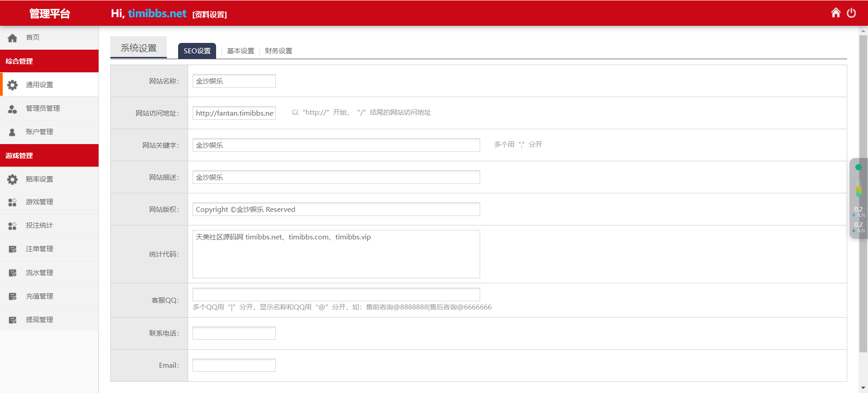Click the home icon in top-right header
This screenshot has width=868, height=393.
(835, 13)
